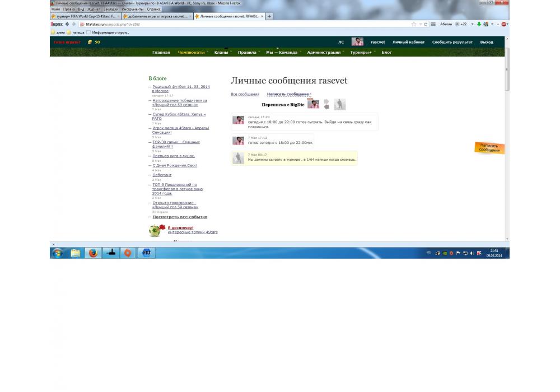This screenshot has height=392, width=560.
Task: Open the 'Все сообщения' link
Action: [x=245, y=94]
